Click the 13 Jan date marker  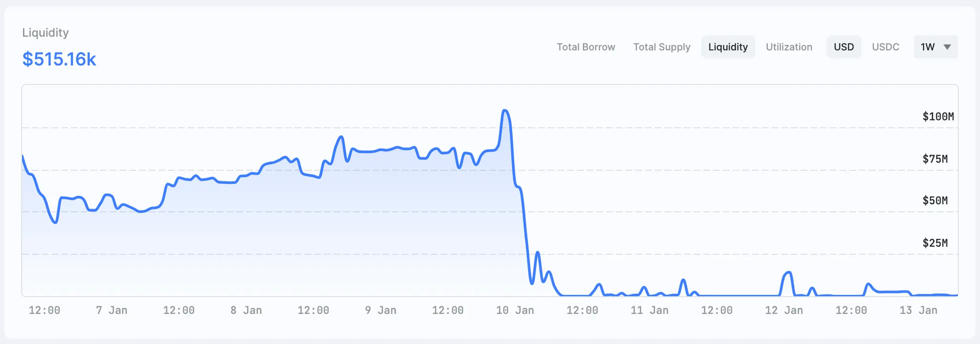point(918,311)
